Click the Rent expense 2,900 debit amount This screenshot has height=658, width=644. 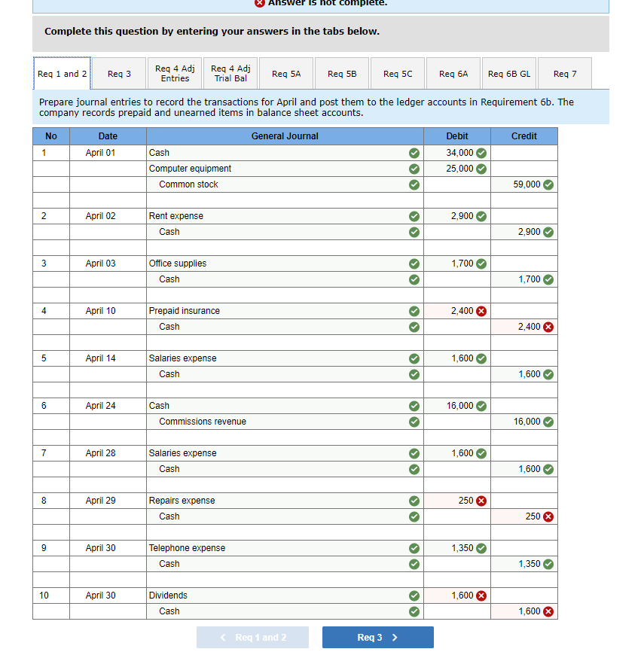click(456, 216)
